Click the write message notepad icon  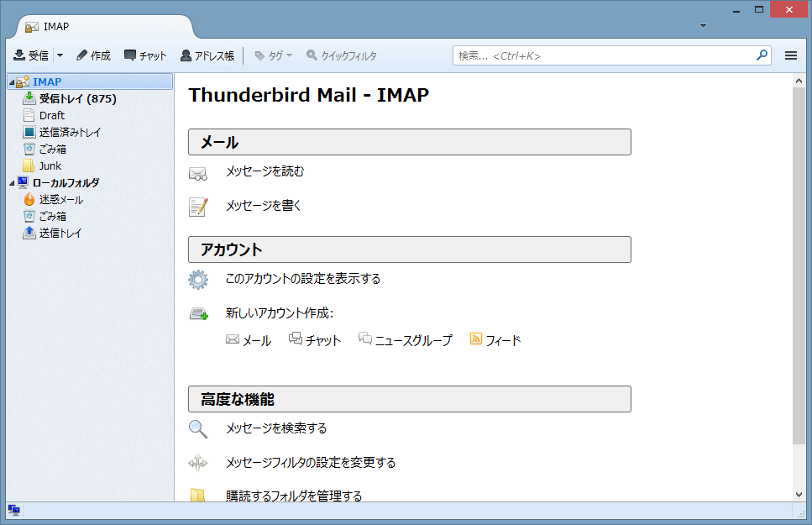point(198,207)
